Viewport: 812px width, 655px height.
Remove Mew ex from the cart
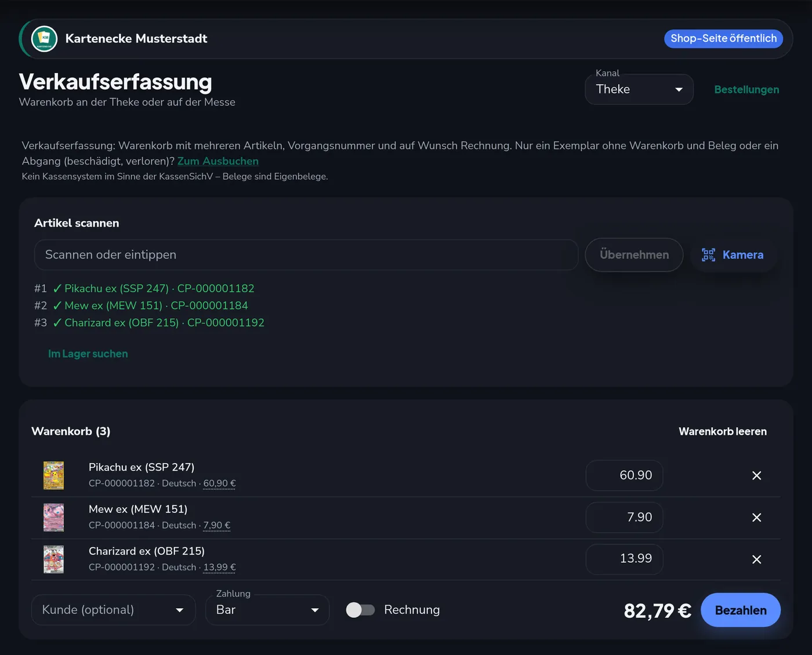(756, 518)
